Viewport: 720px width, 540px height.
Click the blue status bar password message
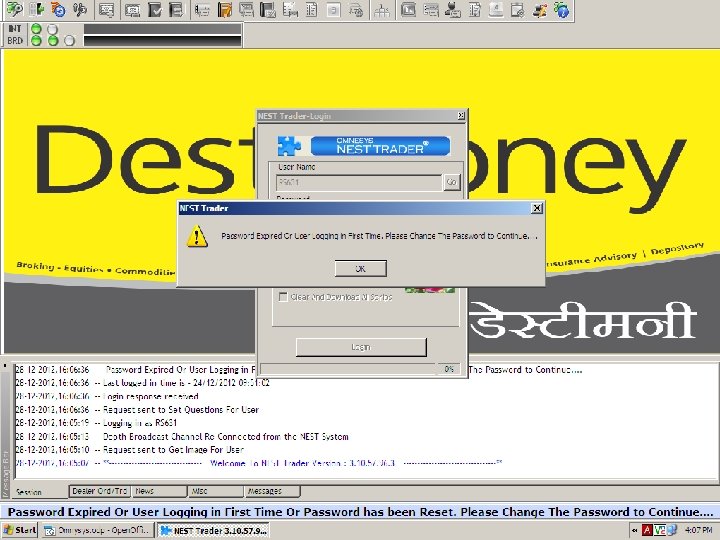(360, 512)
